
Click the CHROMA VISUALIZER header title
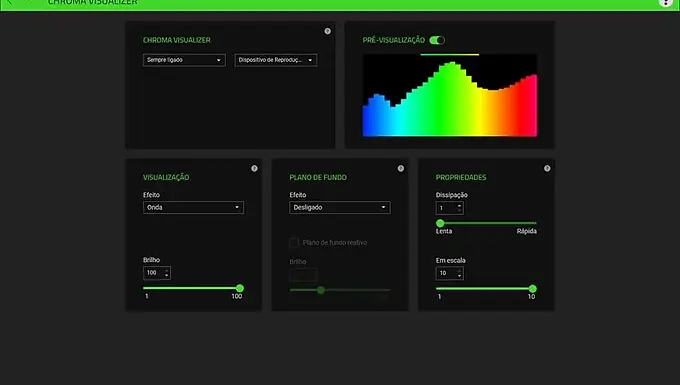tap(92, 2)
